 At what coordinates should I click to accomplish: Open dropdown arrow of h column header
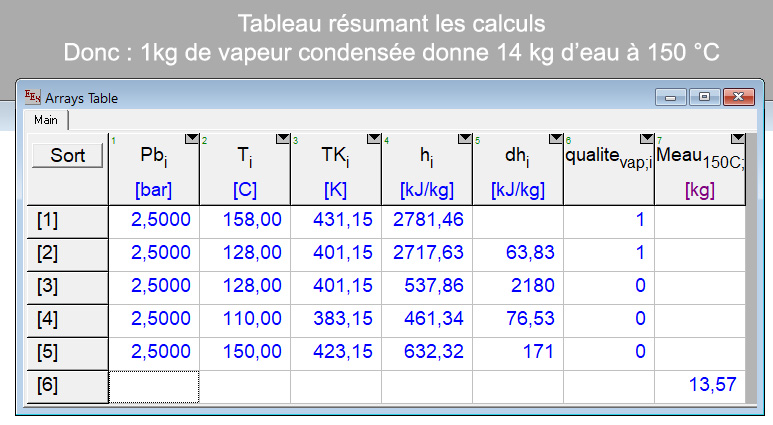(x=465, y=139)
